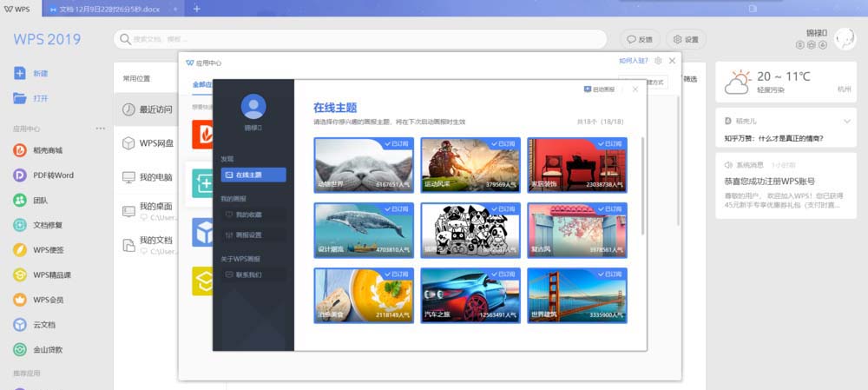
Task: Click the 启动画报 button
Action: pos(600,89)
